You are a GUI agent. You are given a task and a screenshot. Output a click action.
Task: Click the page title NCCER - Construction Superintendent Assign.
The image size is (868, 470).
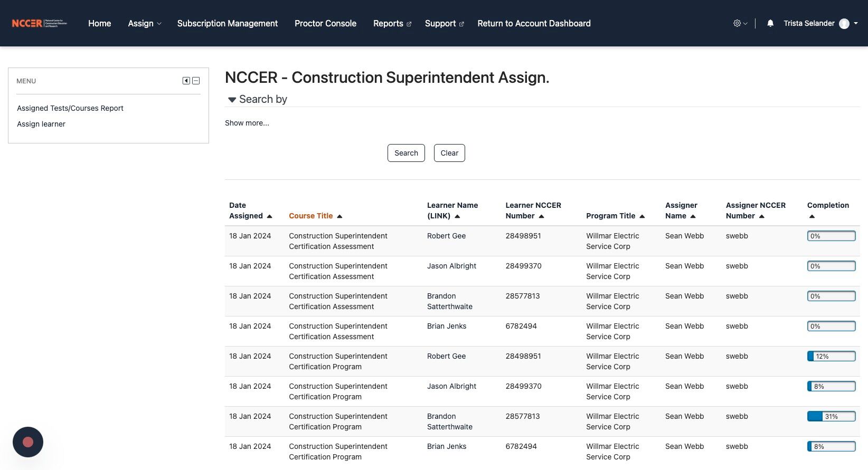click(387, 78)
